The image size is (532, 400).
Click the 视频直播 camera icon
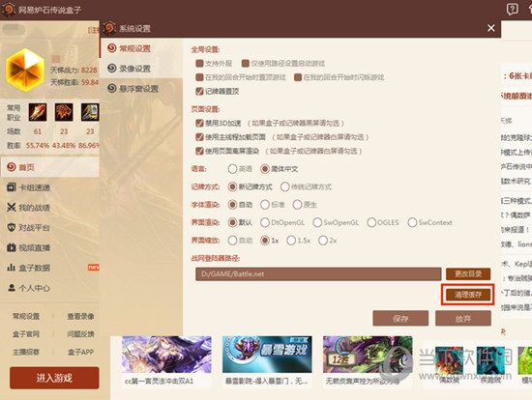click(x=12, y=247)
